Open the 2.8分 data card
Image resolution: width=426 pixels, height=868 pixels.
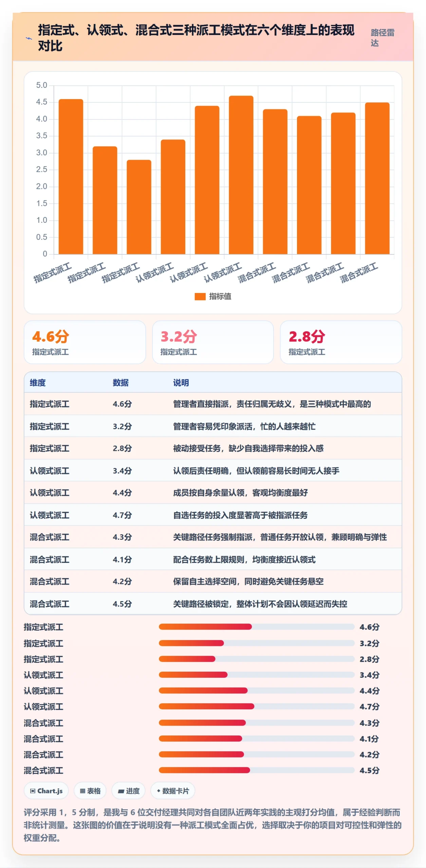[x=341, y=342]
